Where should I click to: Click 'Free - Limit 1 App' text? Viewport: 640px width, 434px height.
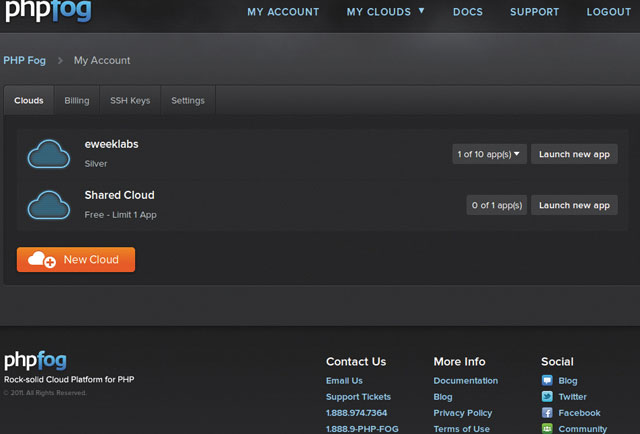120,215
